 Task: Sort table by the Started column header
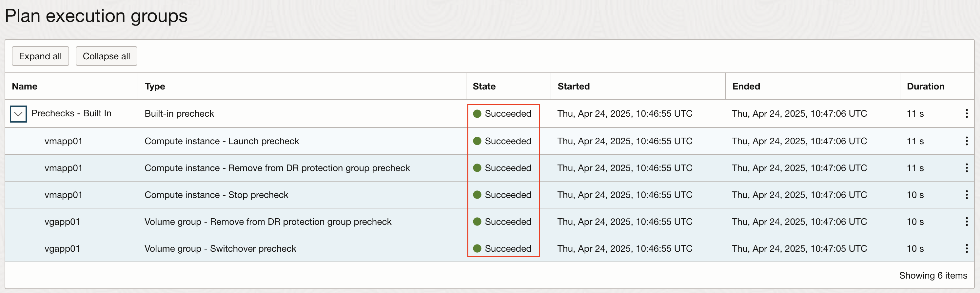click(x=573, y=87)
